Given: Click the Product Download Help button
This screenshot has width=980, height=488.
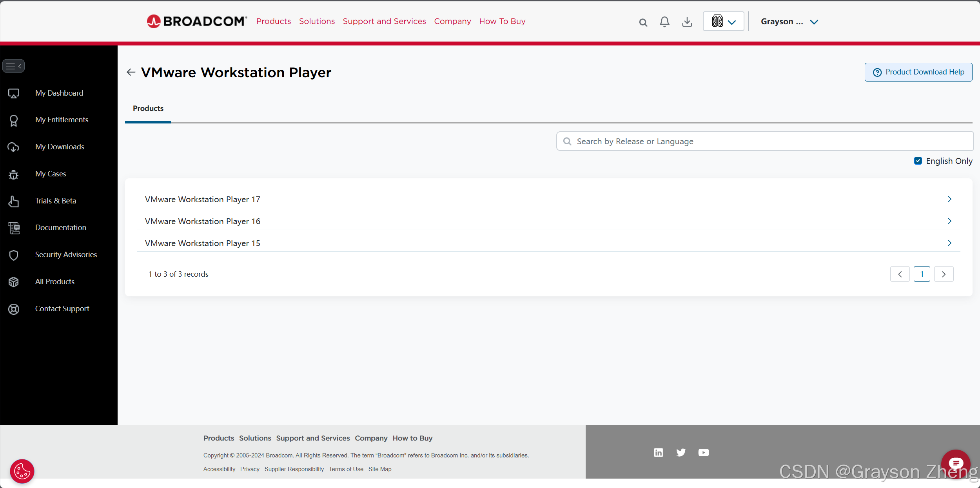Looking at the screenshot, I should click(x=918, y=72).
